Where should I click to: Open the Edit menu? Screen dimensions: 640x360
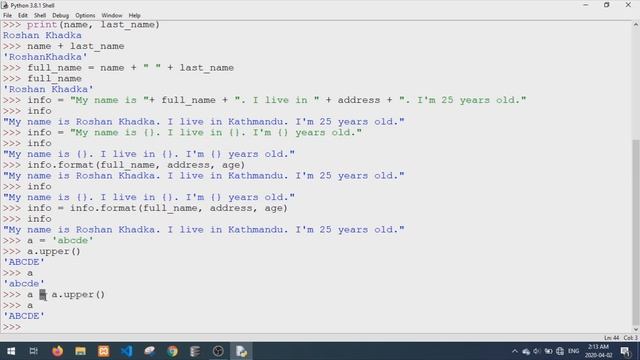23,16
